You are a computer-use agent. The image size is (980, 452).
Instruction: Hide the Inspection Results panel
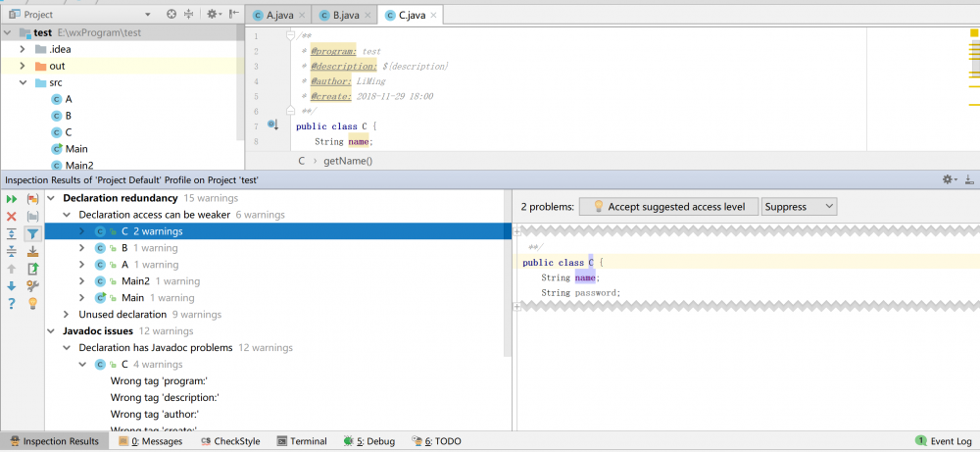point(969,180)
